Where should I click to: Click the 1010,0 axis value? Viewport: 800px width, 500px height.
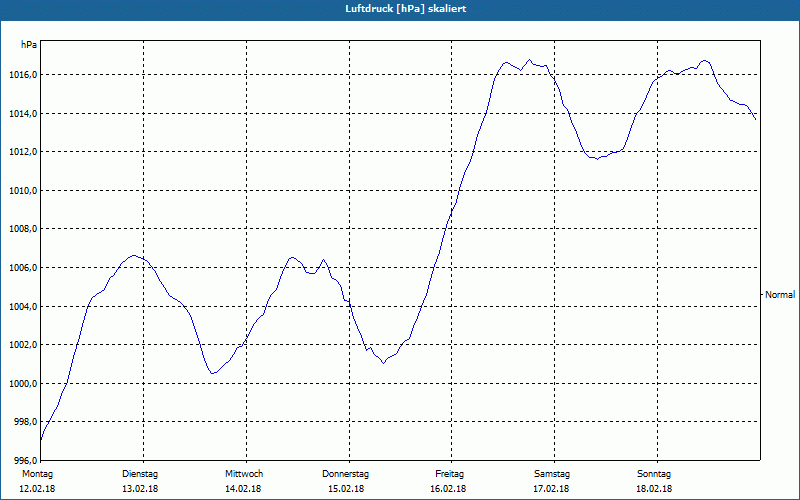point(23,191)
